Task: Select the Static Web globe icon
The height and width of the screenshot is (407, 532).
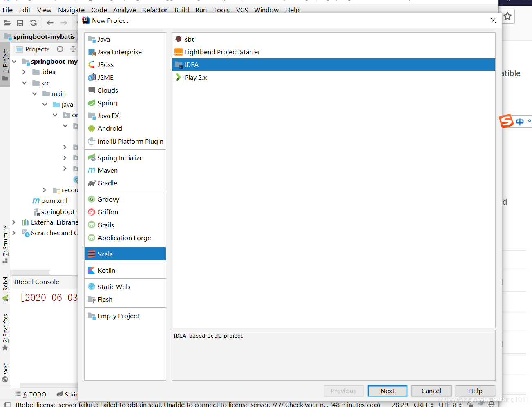Action: (x=92, y=287)
